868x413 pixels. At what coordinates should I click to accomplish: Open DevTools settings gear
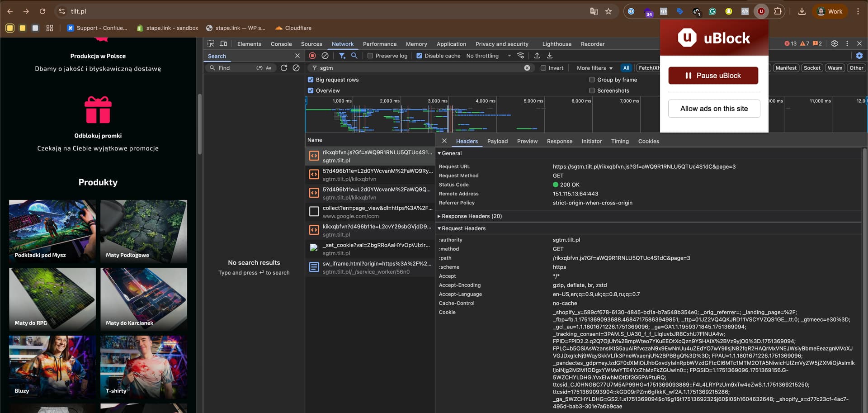tap(835, 43)
